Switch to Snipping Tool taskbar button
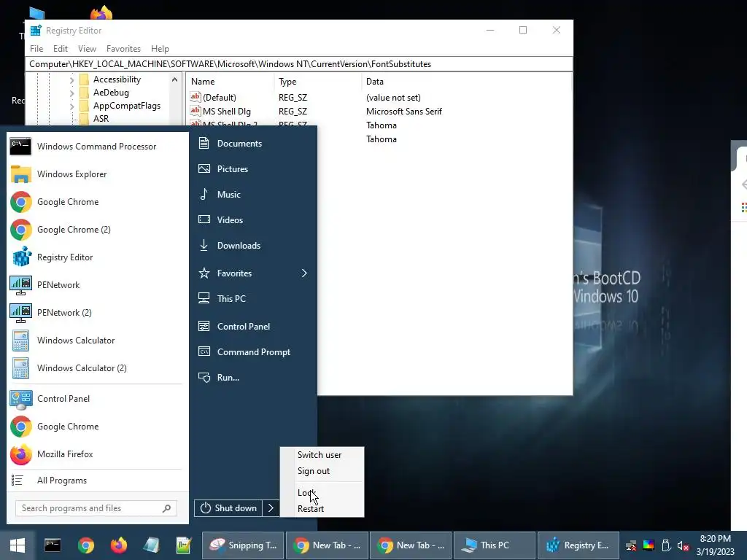 243,545
